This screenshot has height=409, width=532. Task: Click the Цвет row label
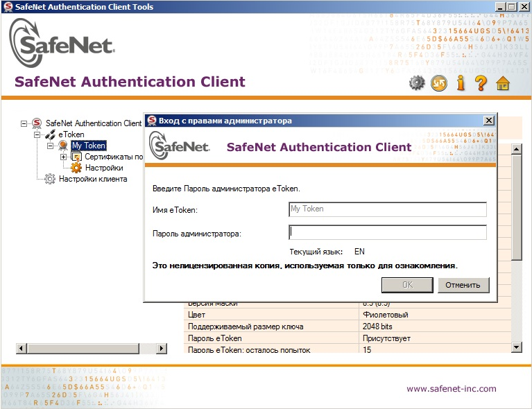tap(196, 315)
